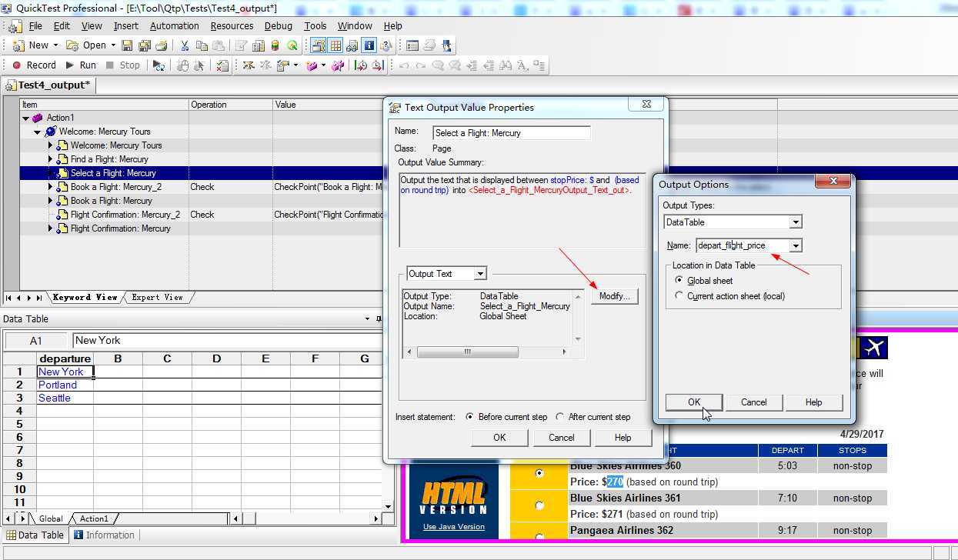This screenshot has height=560, width=958.
Task: Expand the Book a Flight: Mercury_2 step
Action: [x=51, y=187]
